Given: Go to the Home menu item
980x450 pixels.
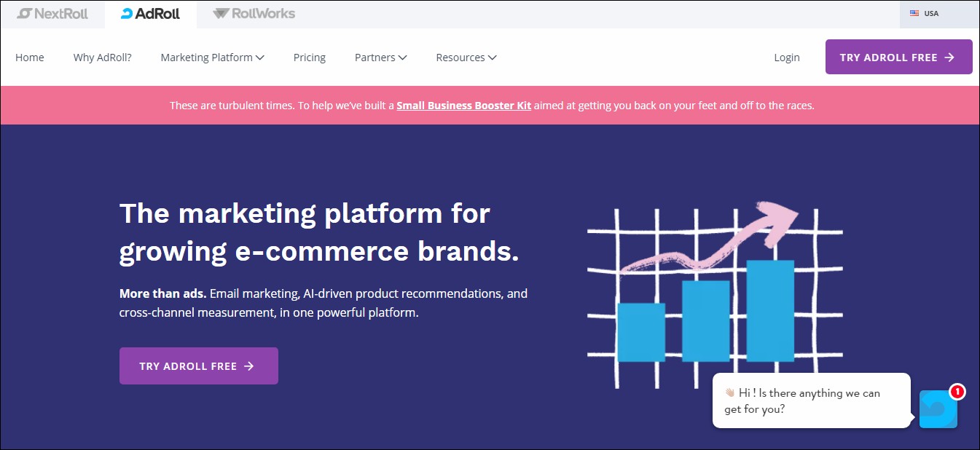Looking at the screenshot, I should tap(30, 58).
